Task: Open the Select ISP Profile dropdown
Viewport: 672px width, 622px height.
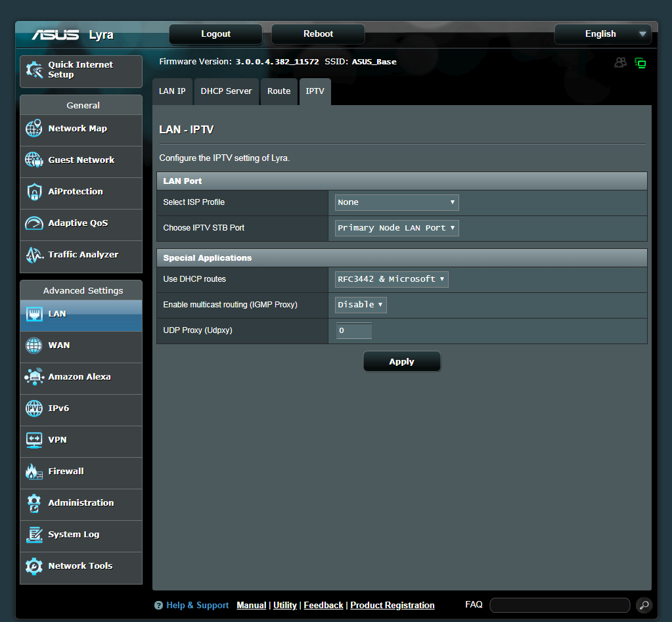Action: pyautogui.click(x=396, y=202)
